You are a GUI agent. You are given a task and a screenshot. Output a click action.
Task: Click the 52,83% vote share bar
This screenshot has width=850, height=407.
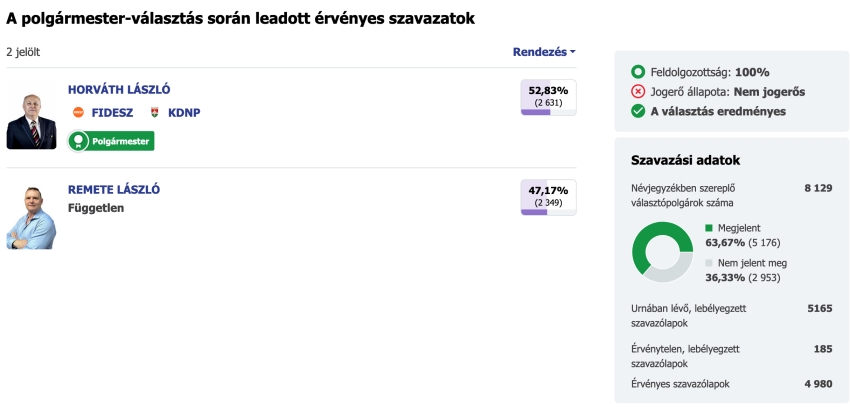pyautogui.click(x=548, y=97)
